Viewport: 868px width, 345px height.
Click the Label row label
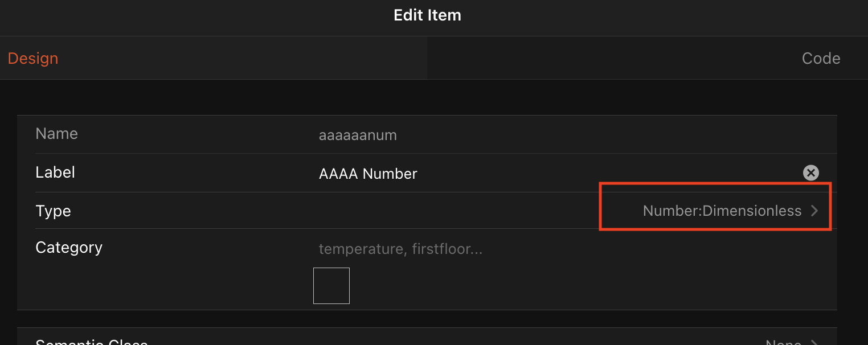click(x=55, y=172)
